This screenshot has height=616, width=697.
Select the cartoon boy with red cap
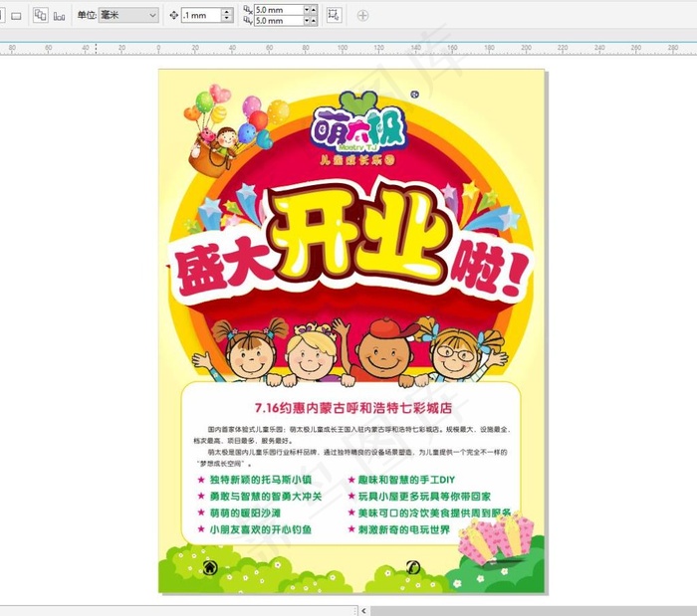pos(385,351)
